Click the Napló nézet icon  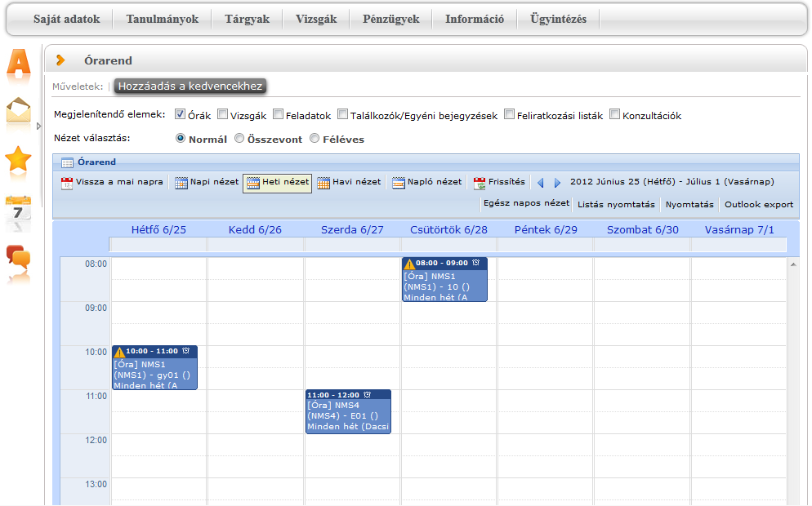(398, 183)
